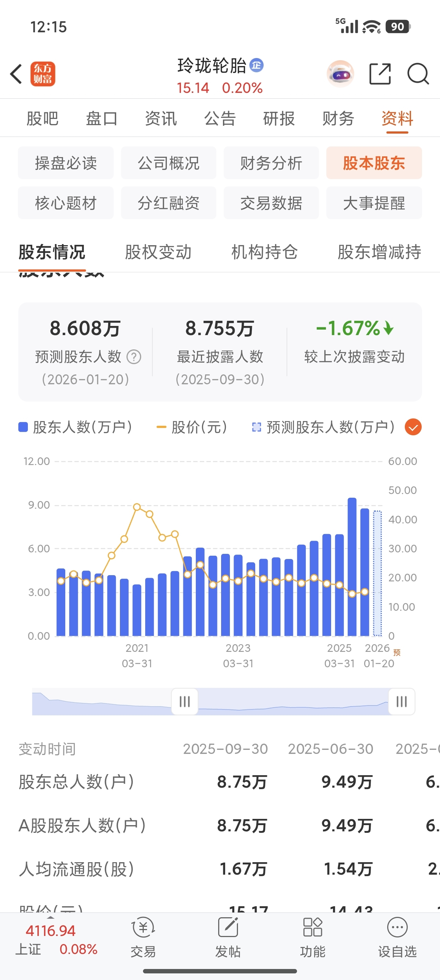The image size is (440, 980).
Task: Toggle the 预测股东人数(万户) legend series
Action: (x=323, y=427)
